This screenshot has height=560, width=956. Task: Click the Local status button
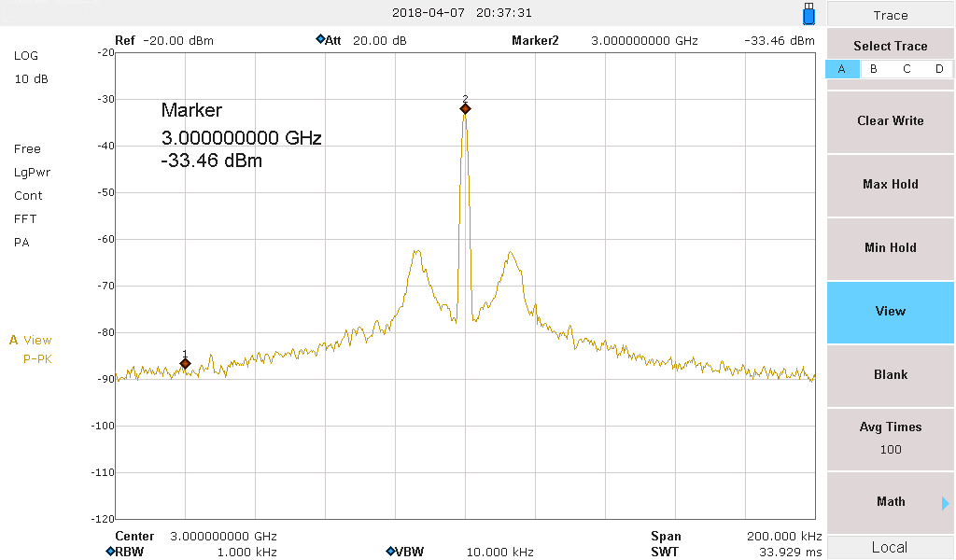[x=890, y=547]
